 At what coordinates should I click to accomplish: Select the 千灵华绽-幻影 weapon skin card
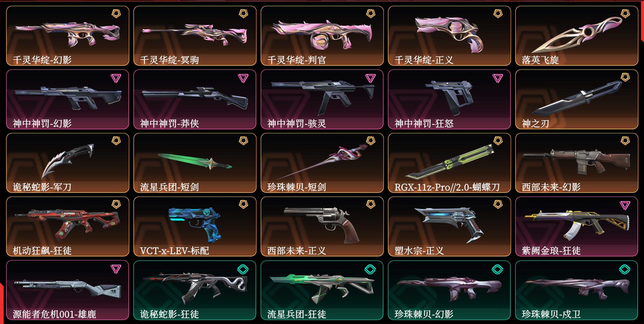coord(67,36)
